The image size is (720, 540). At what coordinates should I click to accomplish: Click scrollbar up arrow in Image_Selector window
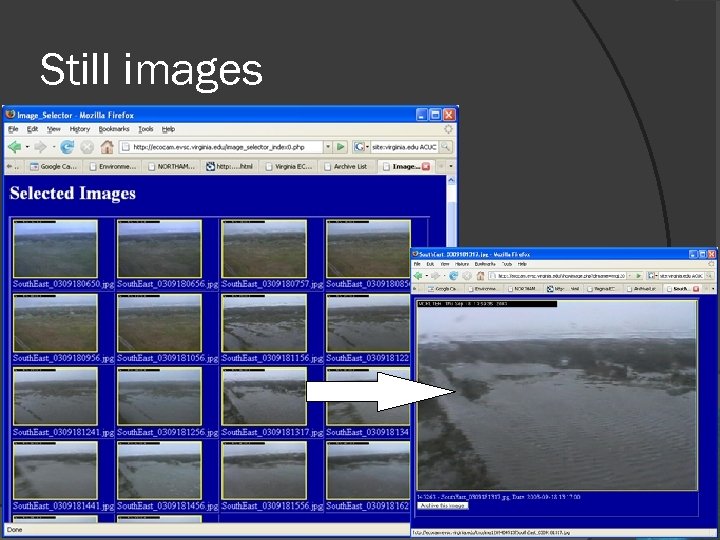tap(451, 180)
